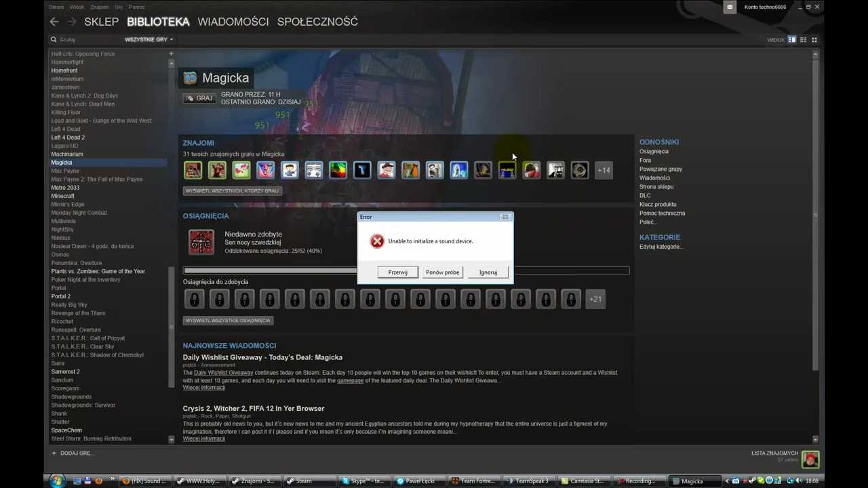This screenshot has width=868, height=488.
Task: Switch to detail view layout icon
Action: click(791, 40)
